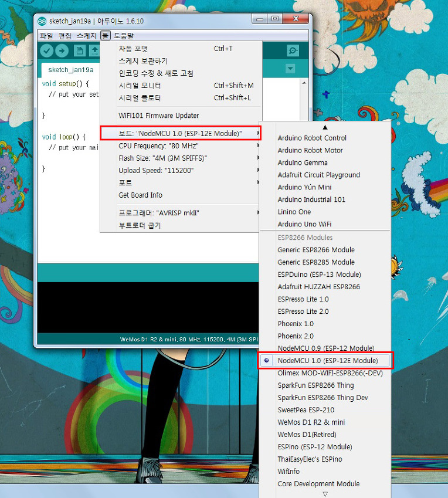
Task: Open 시리얼 플로터 from the menu
Action: coord(181,98)
